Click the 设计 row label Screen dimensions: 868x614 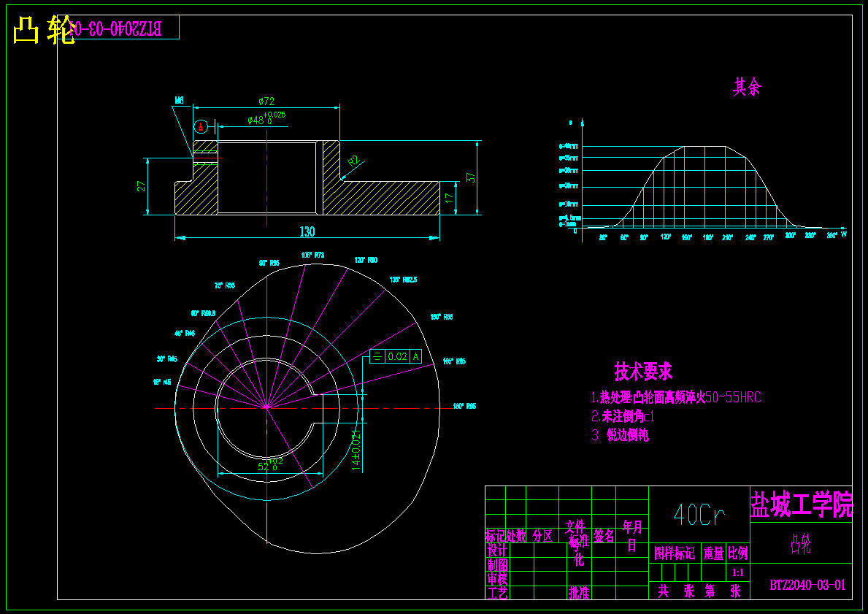pos(498,550)
